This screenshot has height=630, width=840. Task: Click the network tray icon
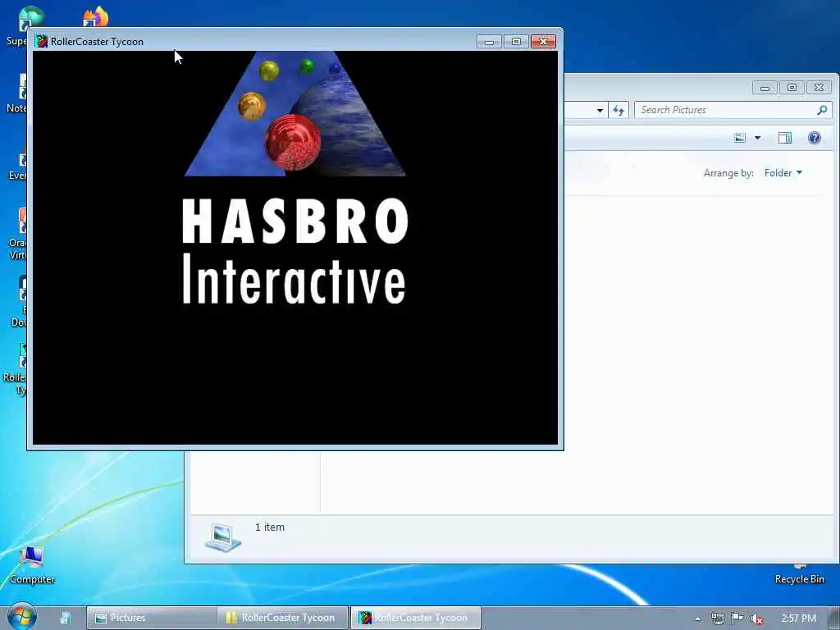click(718, 619)
